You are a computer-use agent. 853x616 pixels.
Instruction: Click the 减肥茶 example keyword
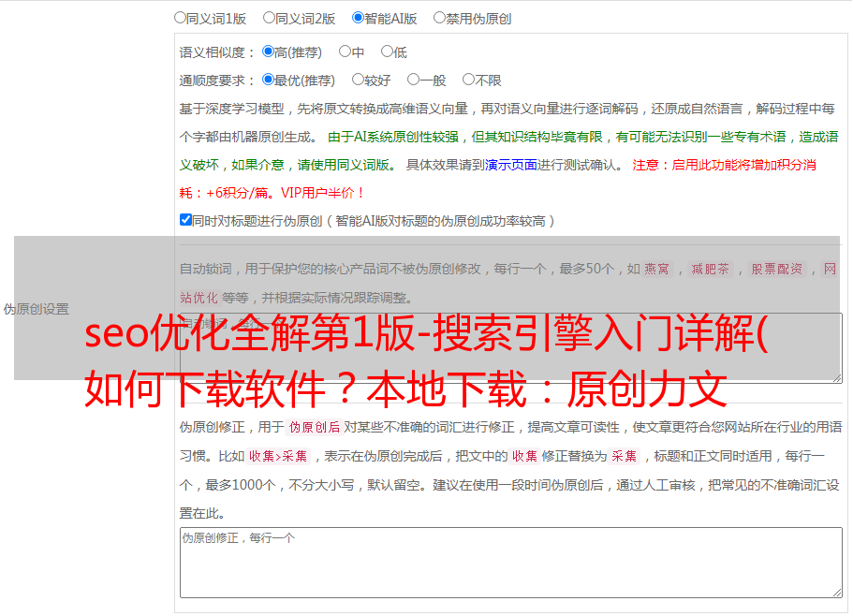pyautogui.click(x=710, y=269)
